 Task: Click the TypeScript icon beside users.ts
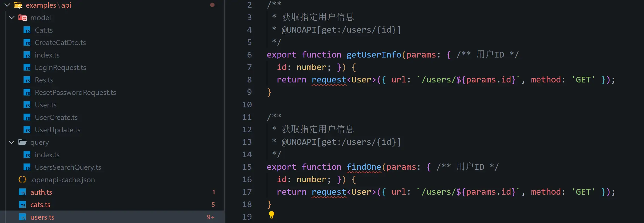click(23, 217)
